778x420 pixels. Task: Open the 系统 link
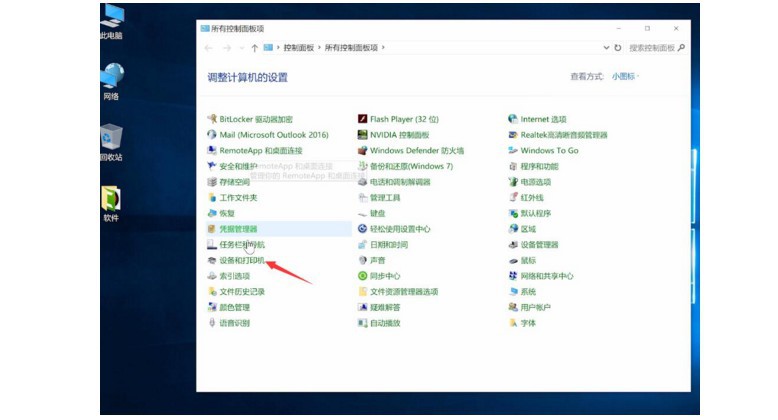pos(528,292)
